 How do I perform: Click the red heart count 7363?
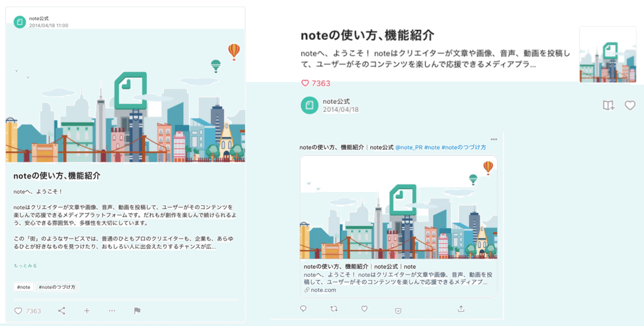tap(316, 83)
